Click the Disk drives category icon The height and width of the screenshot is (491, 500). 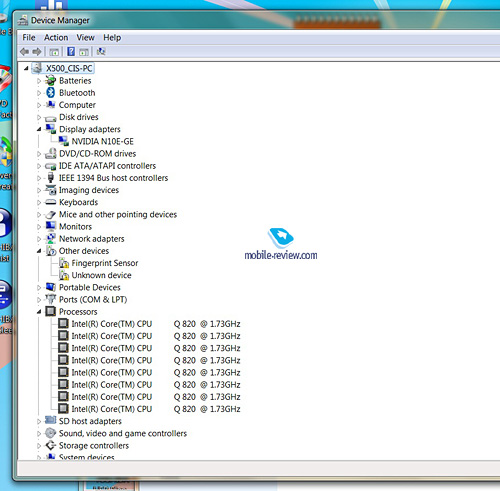tap(51, 118)
